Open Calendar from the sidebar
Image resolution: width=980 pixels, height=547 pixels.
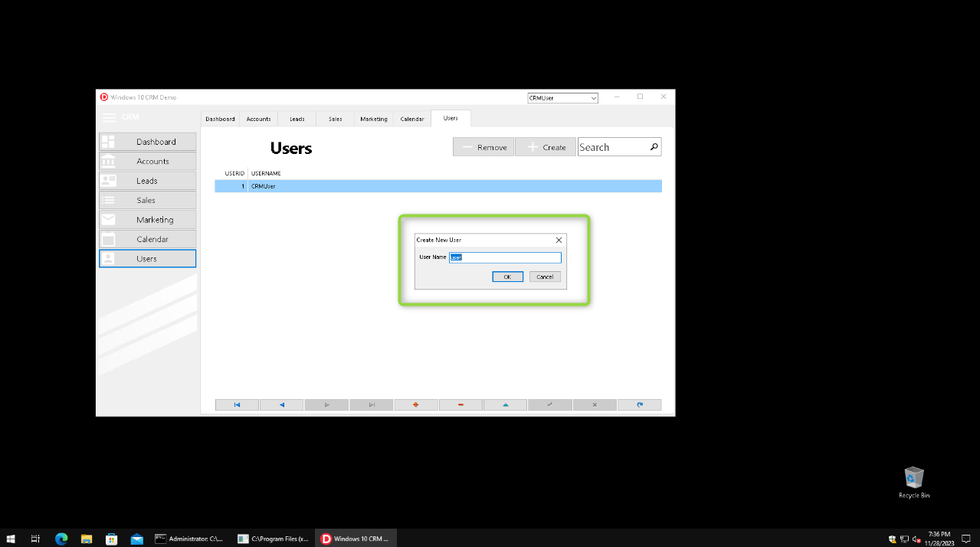click(147, 239)
